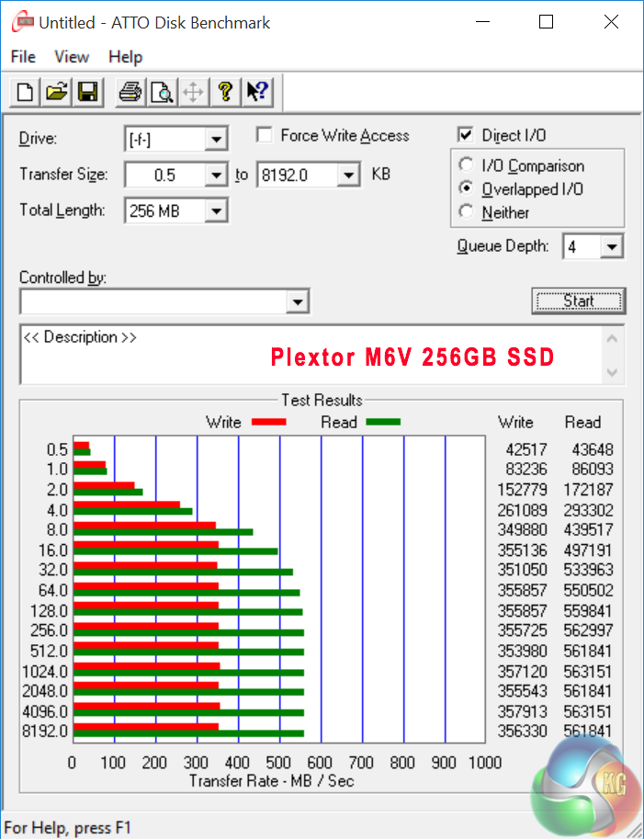The width and height of the screenshot is (644, 839).
Task: Select the Neither radio button
Action: pos(466,212)
